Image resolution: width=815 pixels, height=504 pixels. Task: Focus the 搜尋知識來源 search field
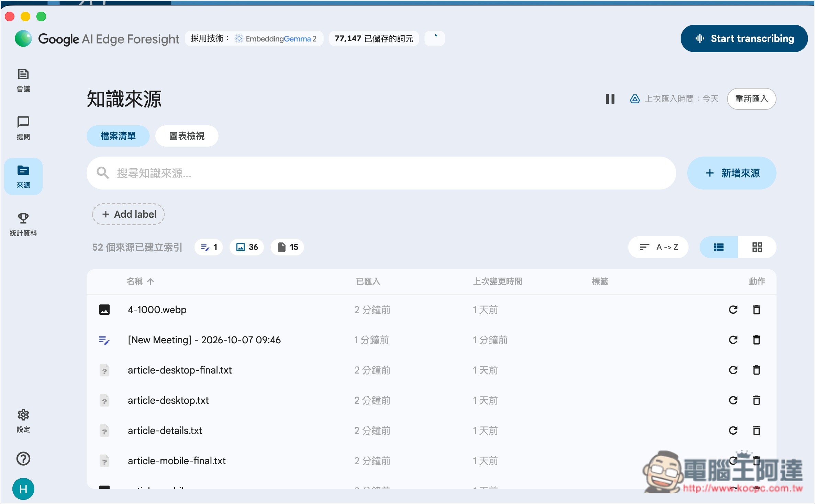click(x=381, y=173)
